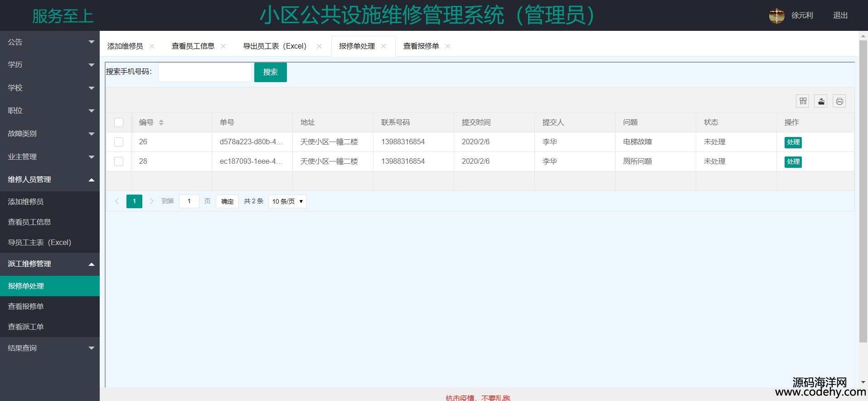This screenshot has height=401, width=868.
Task: Open 导员工主表 (Excel) in the sidebar
Action: (x=50, y=243)
